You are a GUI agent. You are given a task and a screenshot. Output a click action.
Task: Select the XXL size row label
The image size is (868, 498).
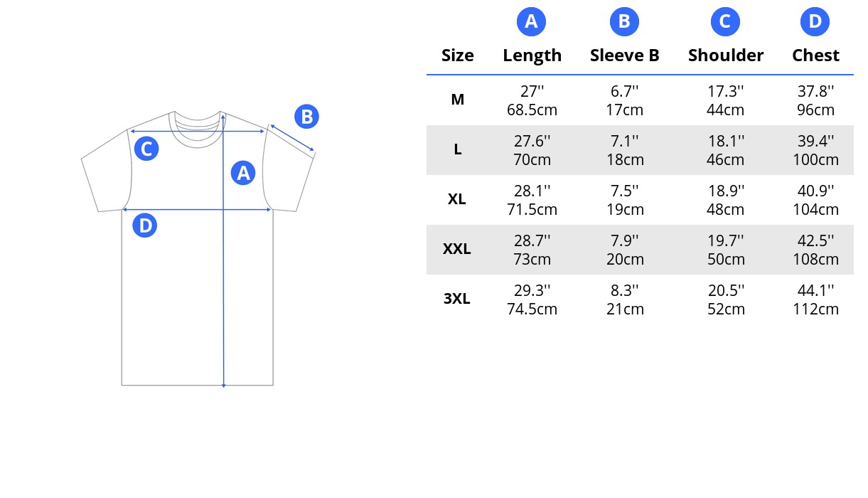point(457,249)
